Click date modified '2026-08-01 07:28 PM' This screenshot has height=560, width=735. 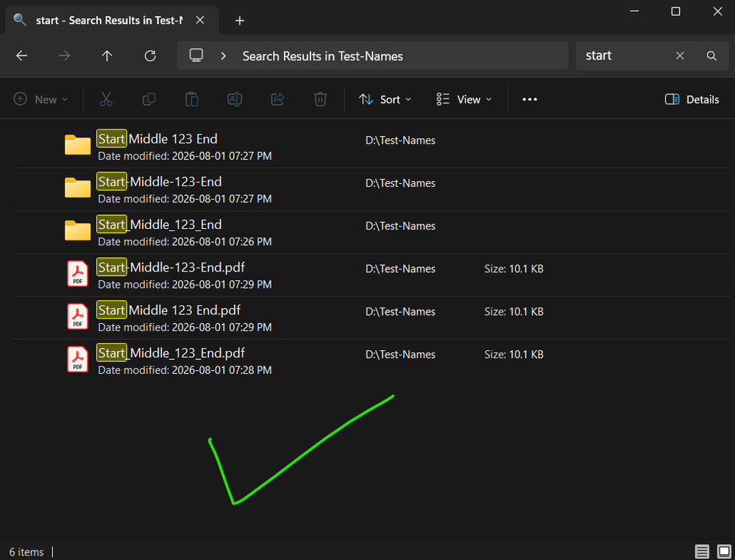click(221, 370)
